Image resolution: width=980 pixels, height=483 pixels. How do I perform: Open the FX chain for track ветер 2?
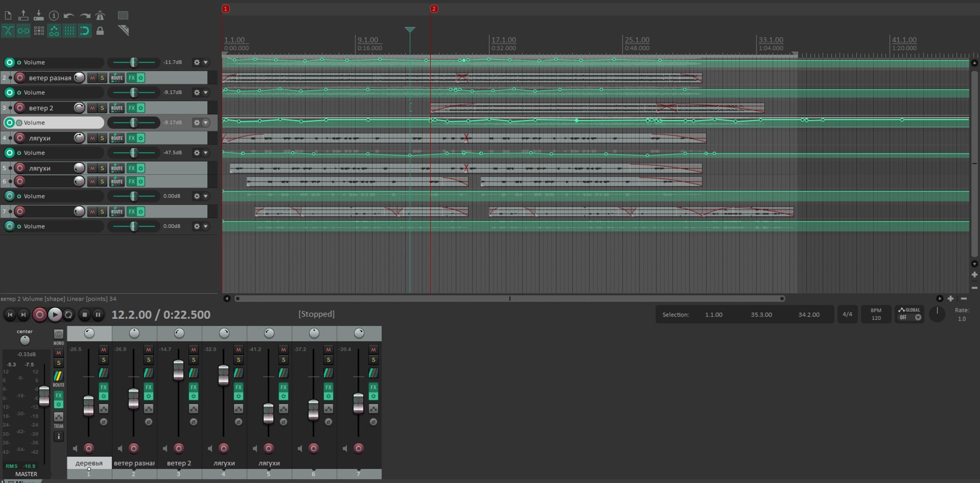(131, 108)
